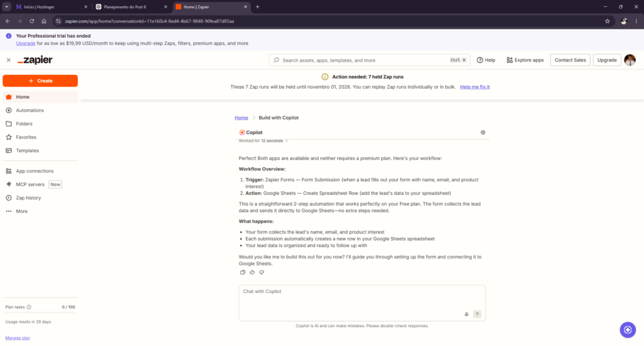Open Home in the sidebar

click(x=40, y=97)
